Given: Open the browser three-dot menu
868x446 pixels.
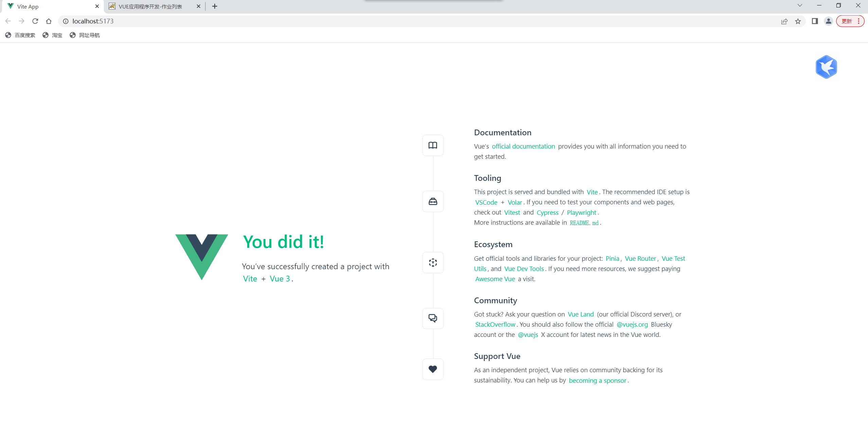Looking at the screenshot, I should 858,21.
